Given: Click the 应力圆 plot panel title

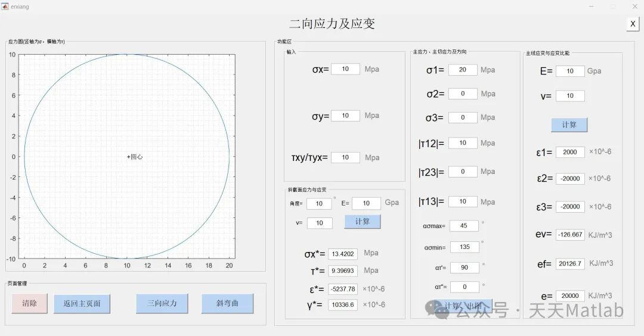Looking at the screenshot, I should 36,42.
